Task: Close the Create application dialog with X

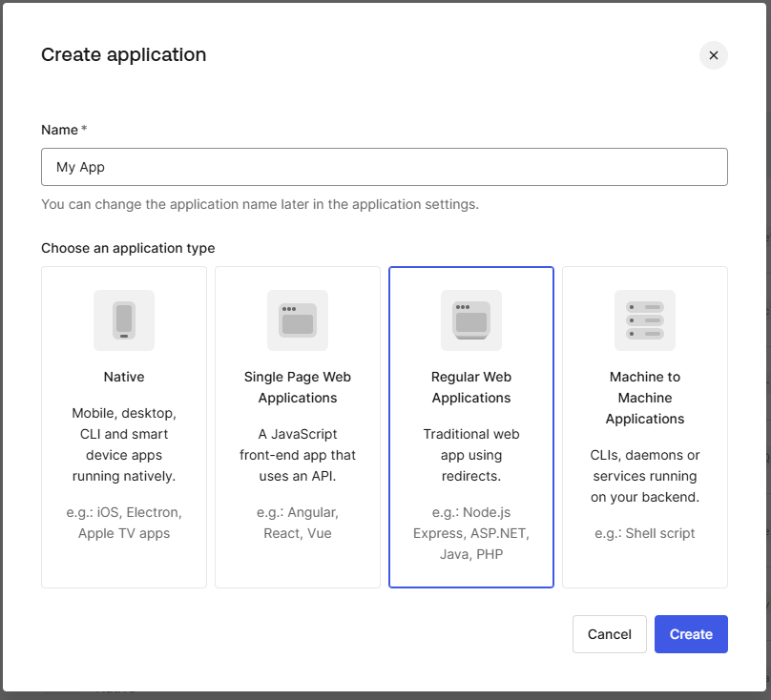Action: tap(714, 55)
